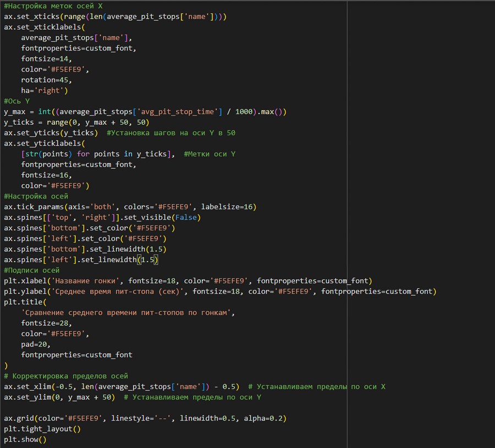Click the 'plt.title(' line
This screenshot has width=495, height=448.
[25, 302]
